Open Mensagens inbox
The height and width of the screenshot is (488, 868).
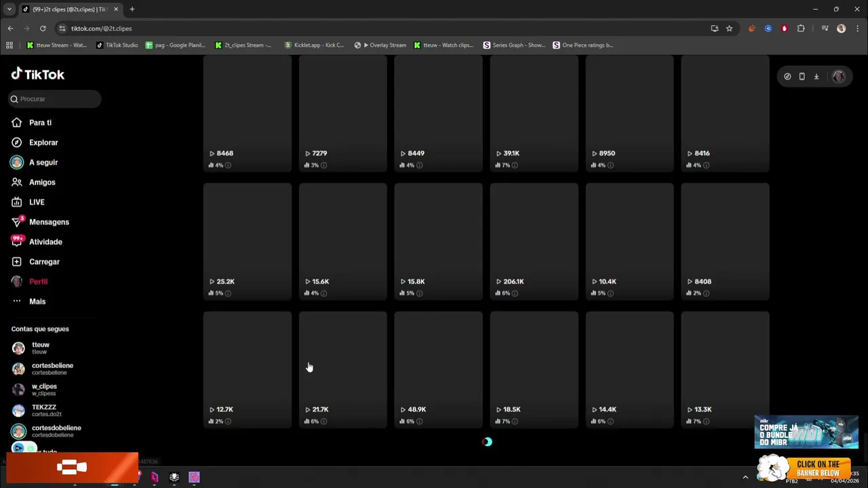coord(49,222)
